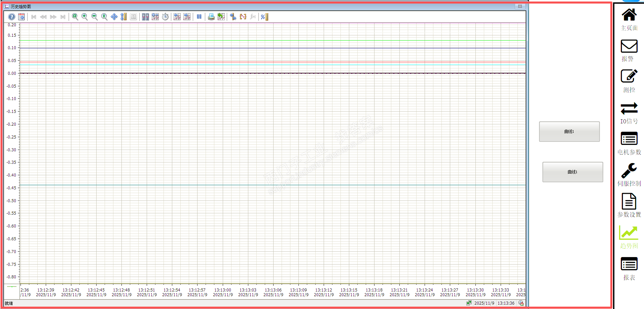
Task: Click the 0.20 value axis label
Action: point(12,25)
